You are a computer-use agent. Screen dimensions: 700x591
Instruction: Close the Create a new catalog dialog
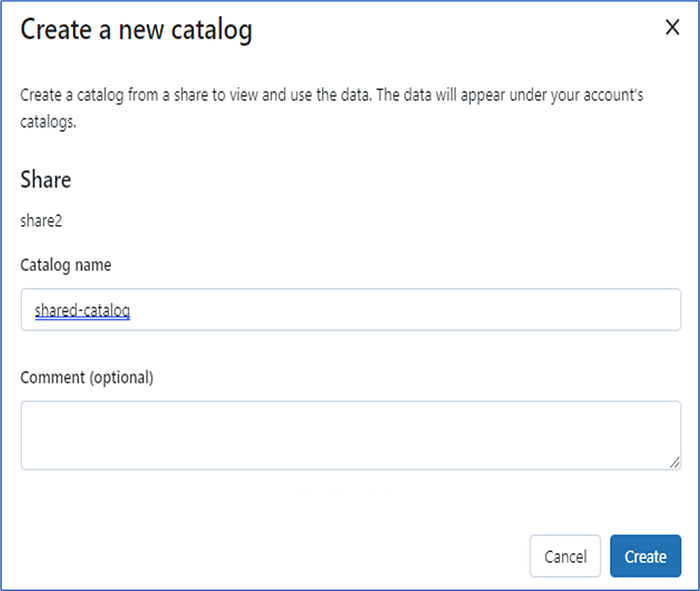[673, 28]
